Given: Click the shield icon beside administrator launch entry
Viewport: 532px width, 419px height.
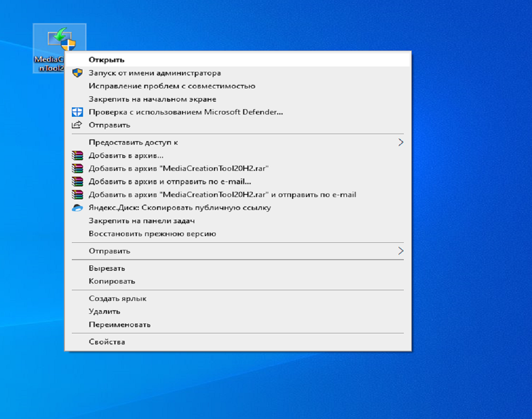Looking at the screenshot, I should click(x=77, y=73).
